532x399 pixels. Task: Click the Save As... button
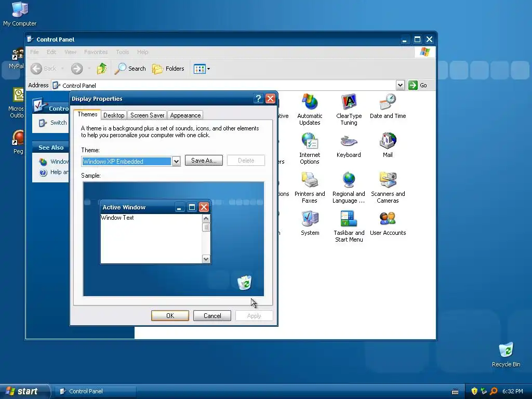(204, 161)
